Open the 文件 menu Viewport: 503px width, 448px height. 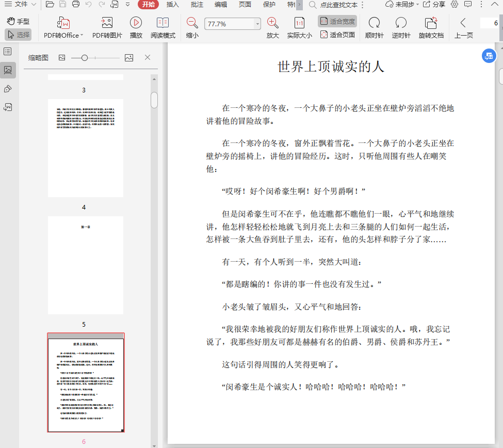20,4
